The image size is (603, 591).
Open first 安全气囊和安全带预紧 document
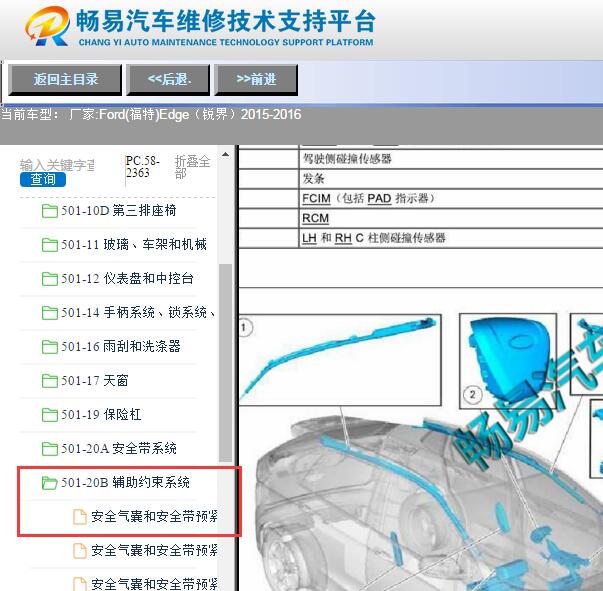click(154, 516)
